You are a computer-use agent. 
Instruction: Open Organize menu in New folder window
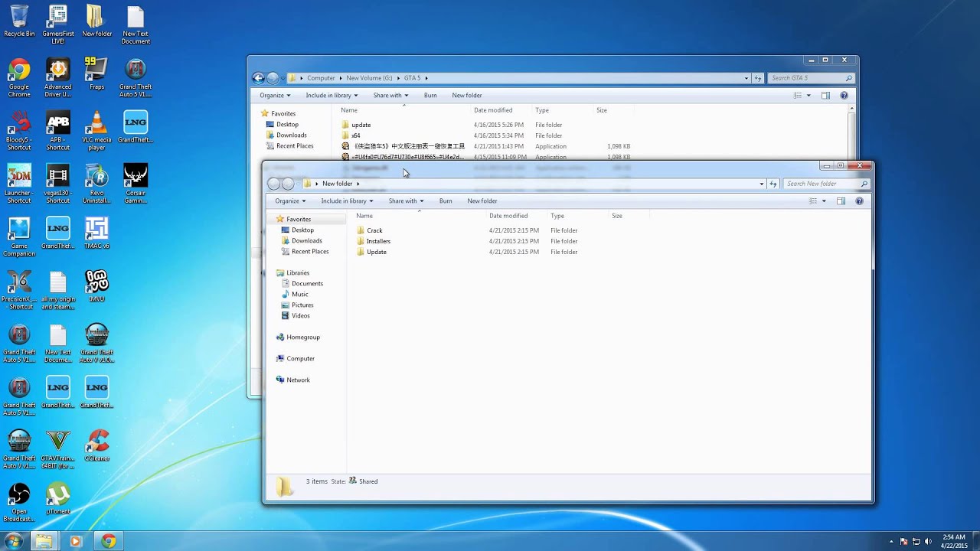(290, 201)
